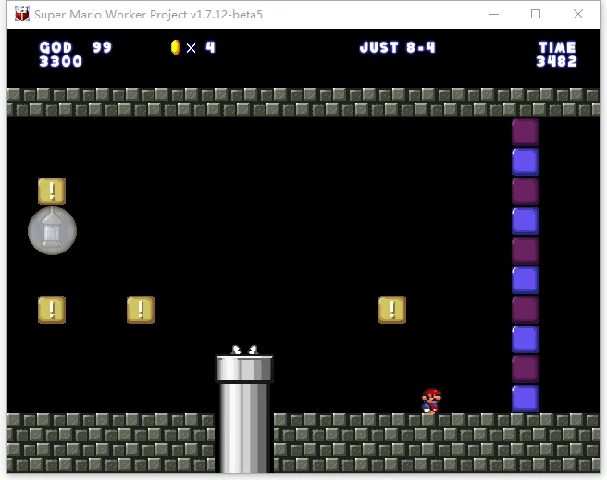Click the window title Super Mario Worker Project
The height and width of the screenshot is (480, 607).
coord(148,14)
